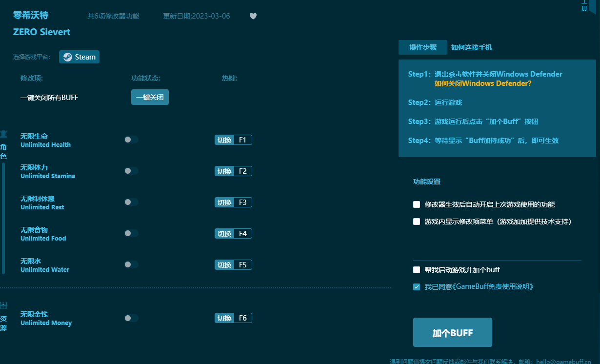600x364 pixels.
Task: Click the 共6项修改器功能 text
Action: tap(113, 16)
